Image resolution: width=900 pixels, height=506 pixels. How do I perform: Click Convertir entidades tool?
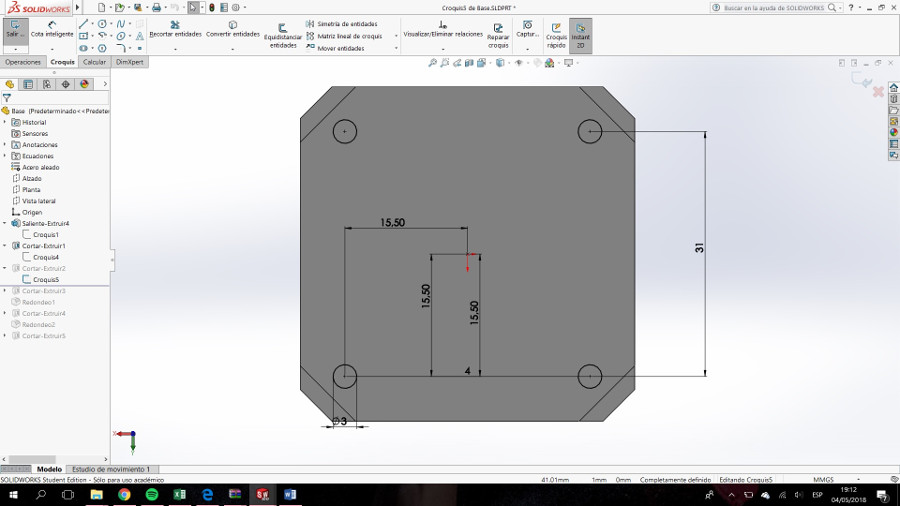[232, 30]
